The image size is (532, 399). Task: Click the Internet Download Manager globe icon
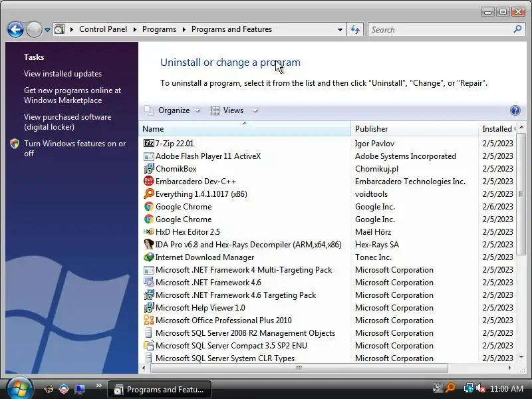point(148,257)
